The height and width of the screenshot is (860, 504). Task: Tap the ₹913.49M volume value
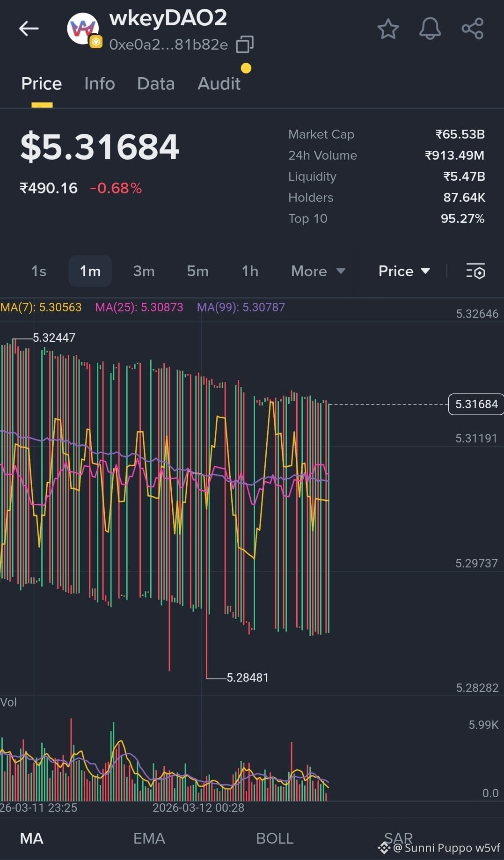(455, 155)
